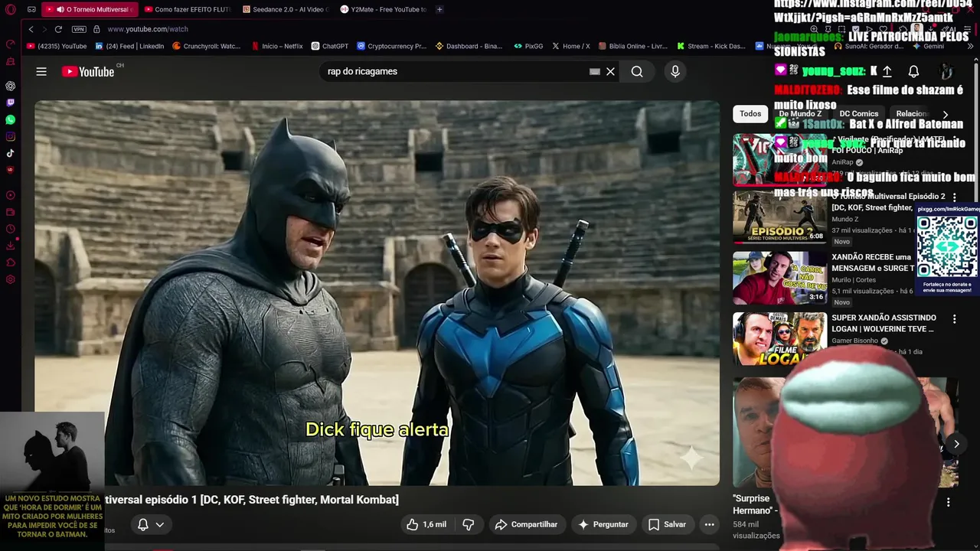Like the video with 1,6 mil
This screenshot has width=980, height=551.
pyautogui.click(x=426, y=524)
